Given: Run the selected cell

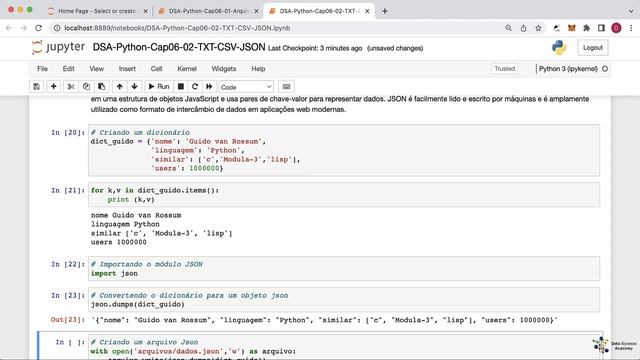Looking at the screenshot, I should pos(159,87).
